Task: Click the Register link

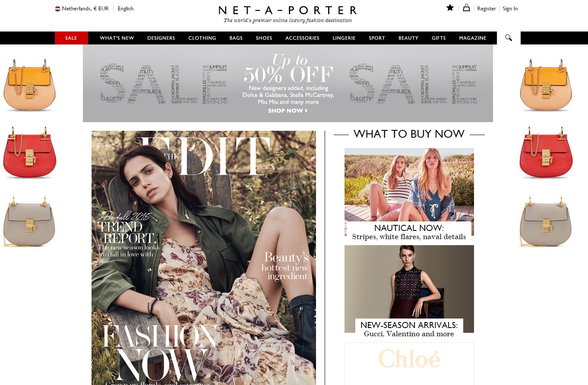Action: click(487, 9)
